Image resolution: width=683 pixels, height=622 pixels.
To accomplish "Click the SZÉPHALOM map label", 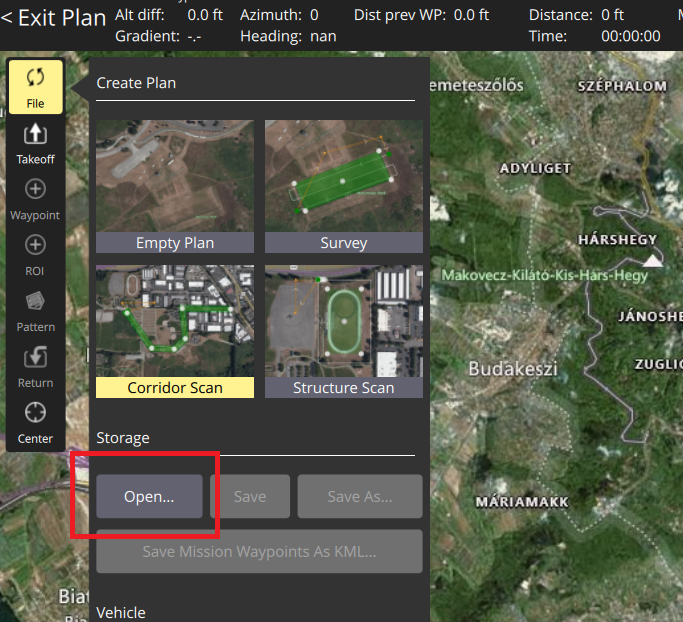I will click(x=622, y=86).
